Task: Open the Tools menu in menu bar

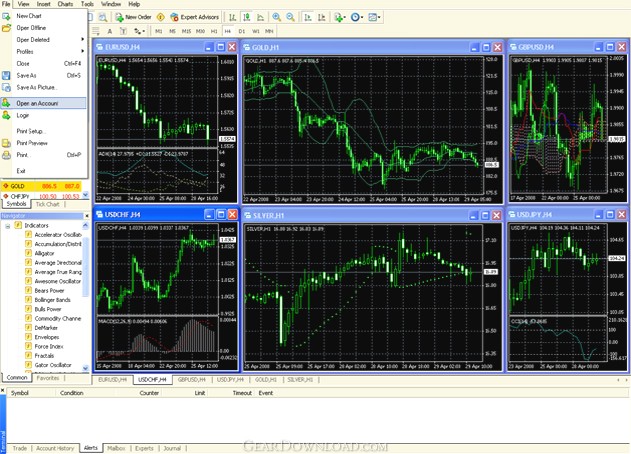Action: [x=87, y=4]
